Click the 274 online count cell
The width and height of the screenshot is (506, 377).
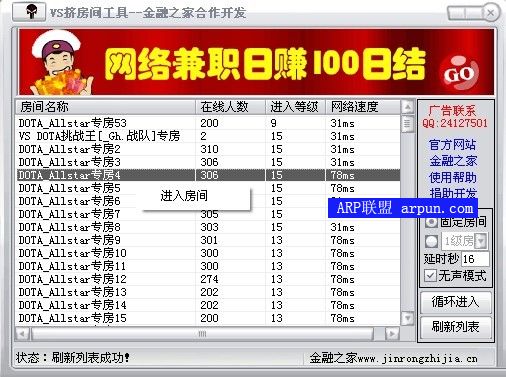pos(209,279)
